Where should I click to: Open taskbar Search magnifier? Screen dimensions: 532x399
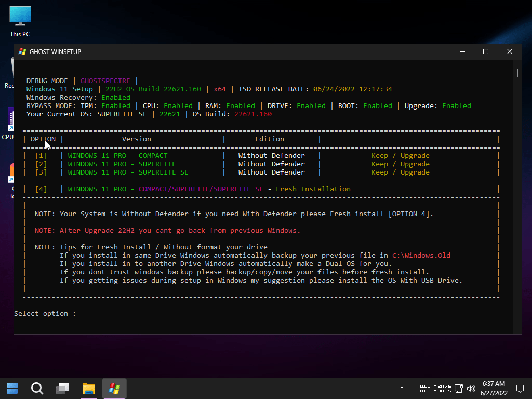[x=37, y=389]
